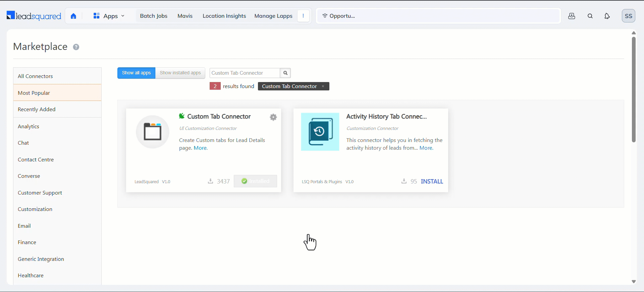Select Chat category
This screenshot has width=644, height=292.
click(x=57, y=143)
